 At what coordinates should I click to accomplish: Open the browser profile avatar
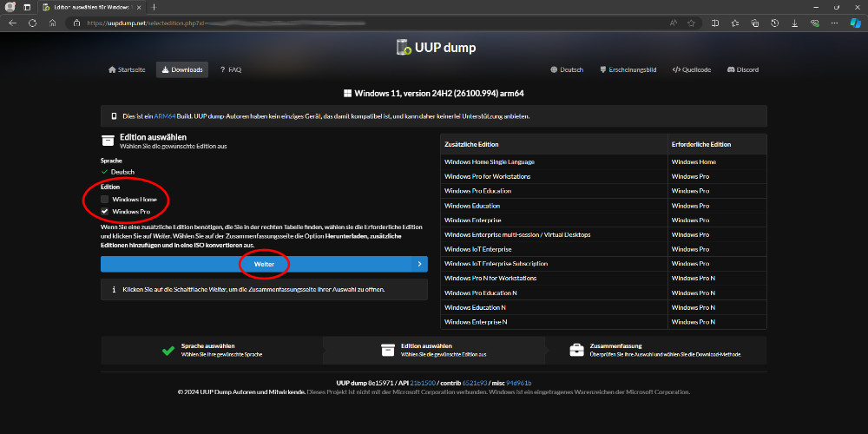click(x=10, y=7)
